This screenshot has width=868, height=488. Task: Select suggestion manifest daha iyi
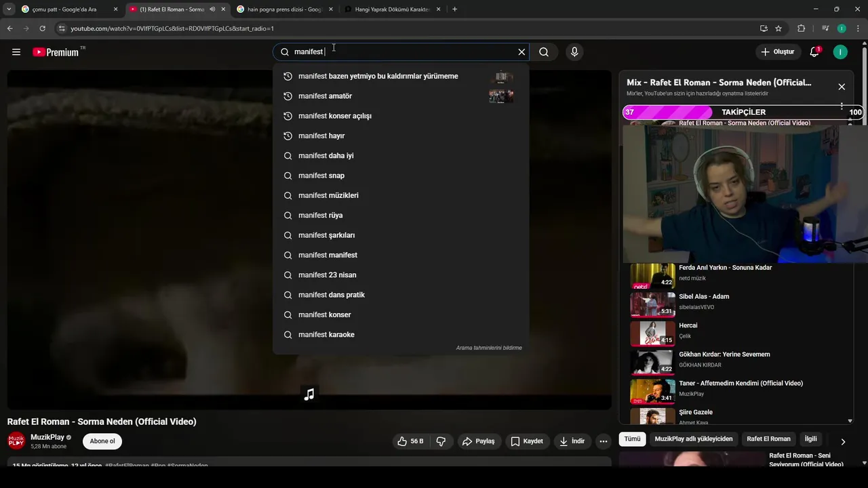(401, 156)
